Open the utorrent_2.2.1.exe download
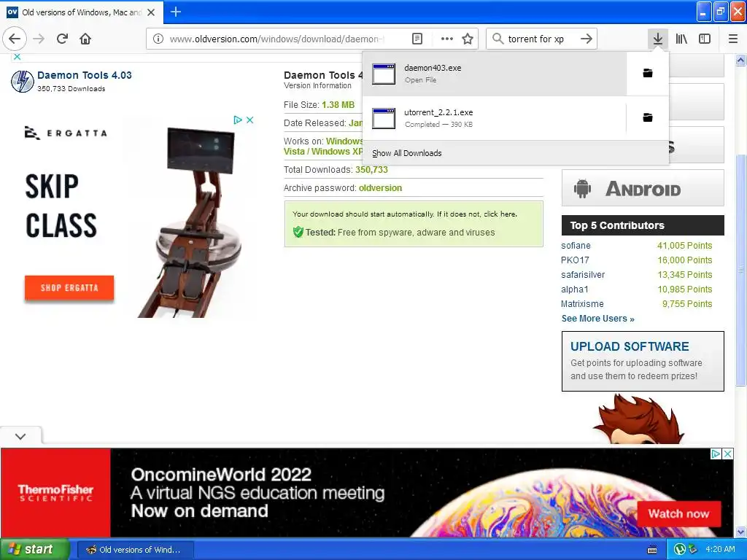Screen dimensions: 747x560 (x=495, y=118)
